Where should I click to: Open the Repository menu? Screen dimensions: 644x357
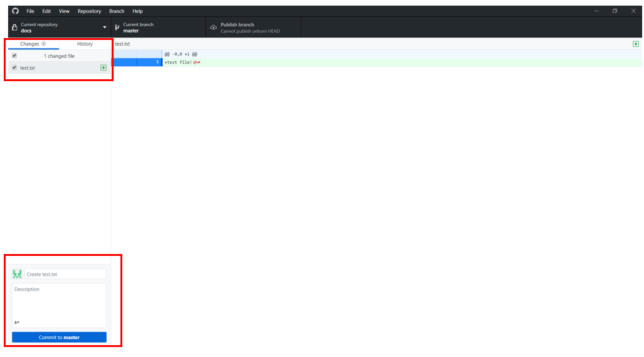coord(89,11)
